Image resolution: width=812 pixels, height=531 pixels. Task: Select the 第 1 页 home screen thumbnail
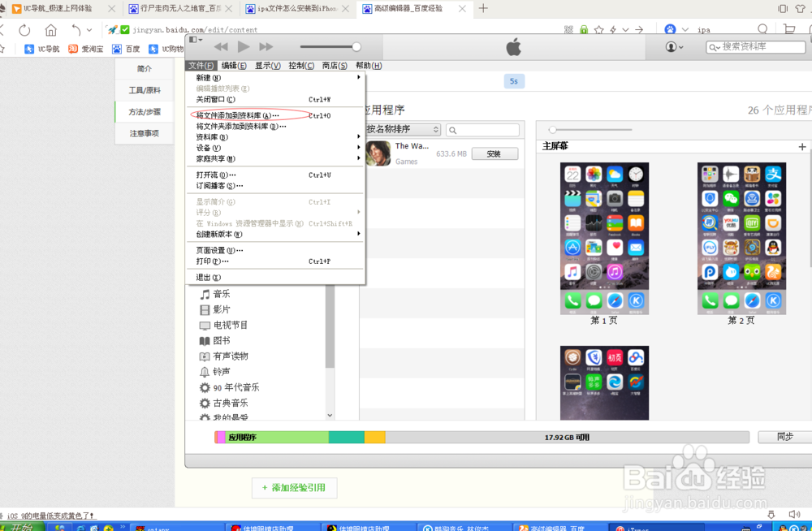pyautogui.click(x=604, y=239)
